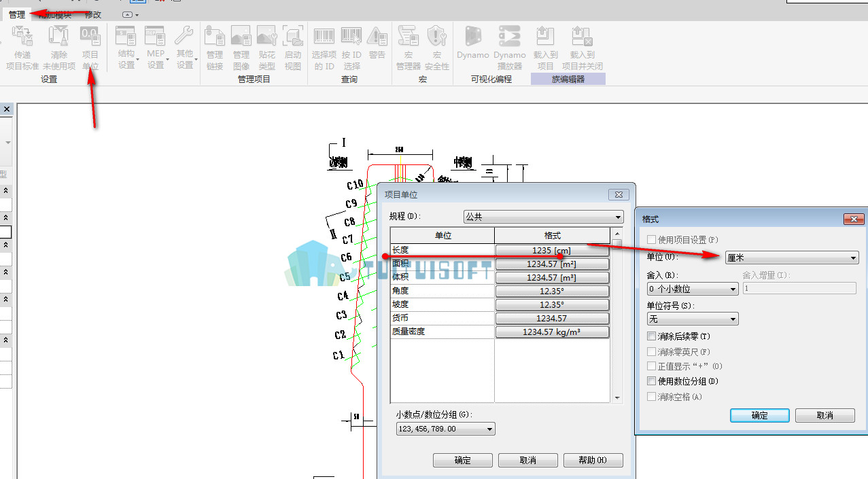Open Structural Settings (结构设置) in the ribbon
The width and height of the screenshot is (868, 479).
coord(126,48)
